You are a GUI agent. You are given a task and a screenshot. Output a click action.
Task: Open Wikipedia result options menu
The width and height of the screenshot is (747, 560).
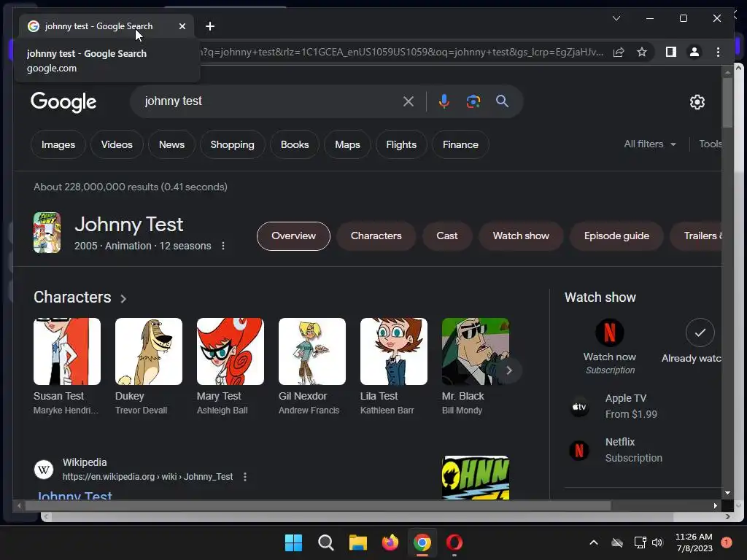tap(245, 477)
